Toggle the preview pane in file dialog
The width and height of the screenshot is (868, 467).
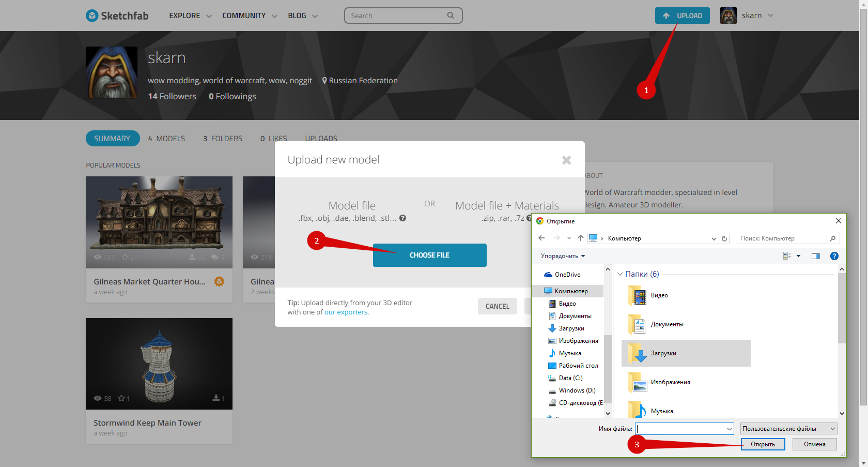pyautogui.click(x=816, y=256)
